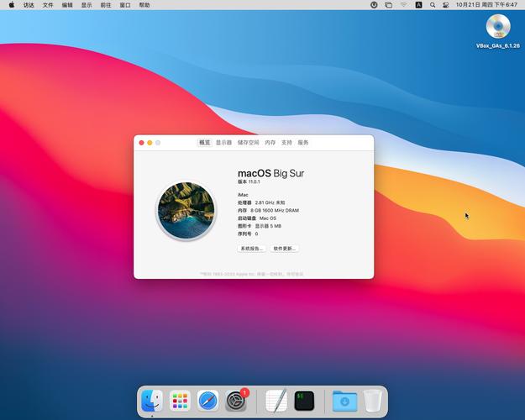Open the 前往 menu
This screenshot has height=420, width=525.
pos(106,5)
